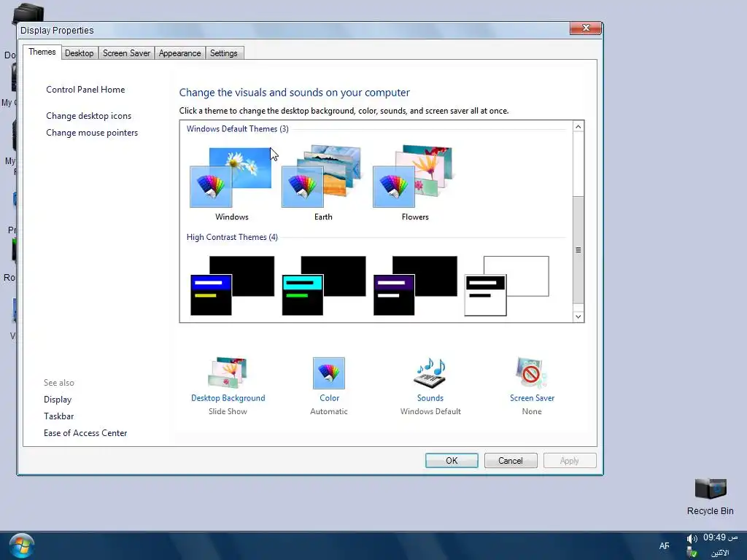Click the Apply button
Image resolution: width=747 pixels, height=560 pixels.
click(x=570, y=461)
